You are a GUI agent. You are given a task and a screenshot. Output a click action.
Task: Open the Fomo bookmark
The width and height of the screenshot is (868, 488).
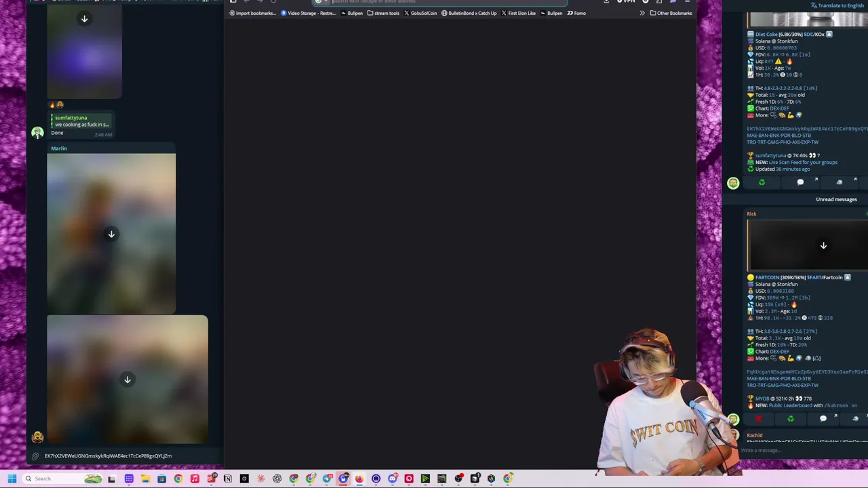[x=576, y=13]
